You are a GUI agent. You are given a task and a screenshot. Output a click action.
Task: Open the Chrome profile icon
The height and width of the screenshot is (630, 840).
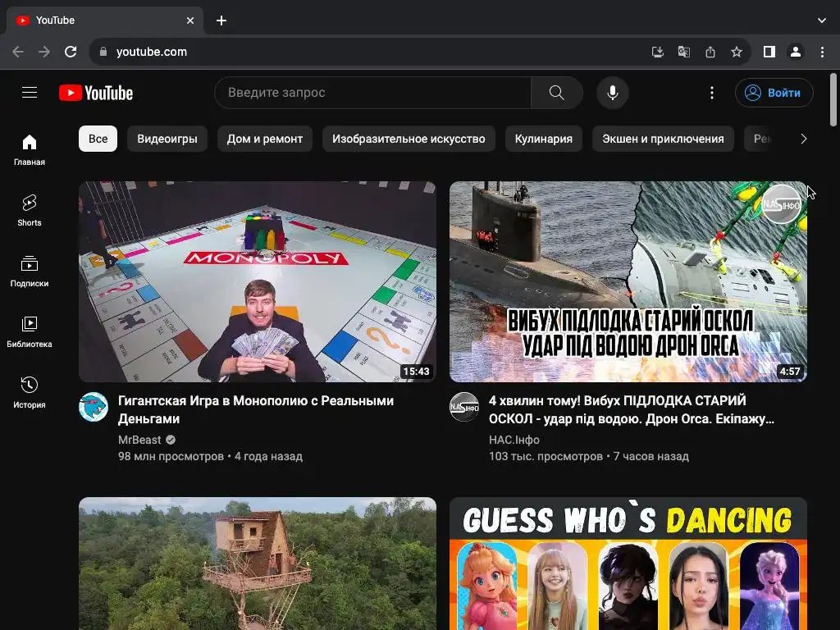click(x=796, y=52)
